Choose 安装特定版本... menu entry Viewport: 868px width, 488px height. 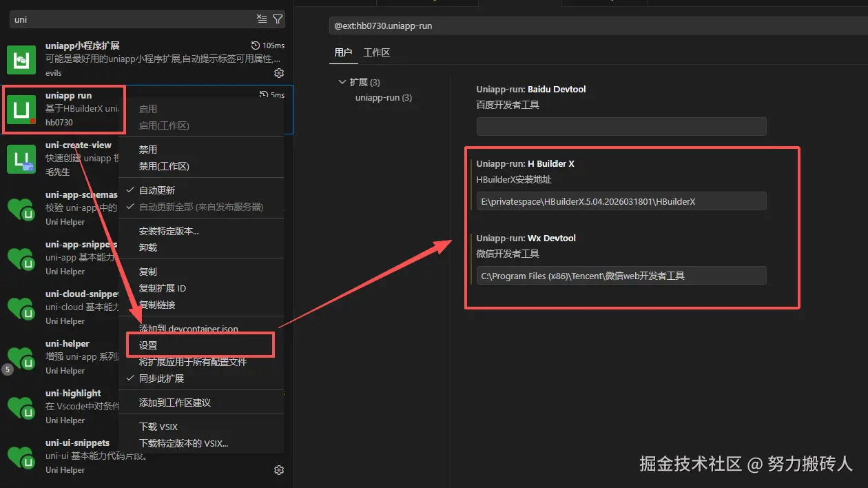pyautogui.click(x=201, y=231)
